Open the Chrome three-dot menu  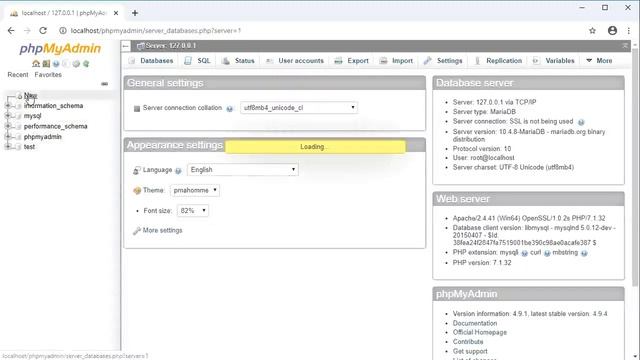629,31
